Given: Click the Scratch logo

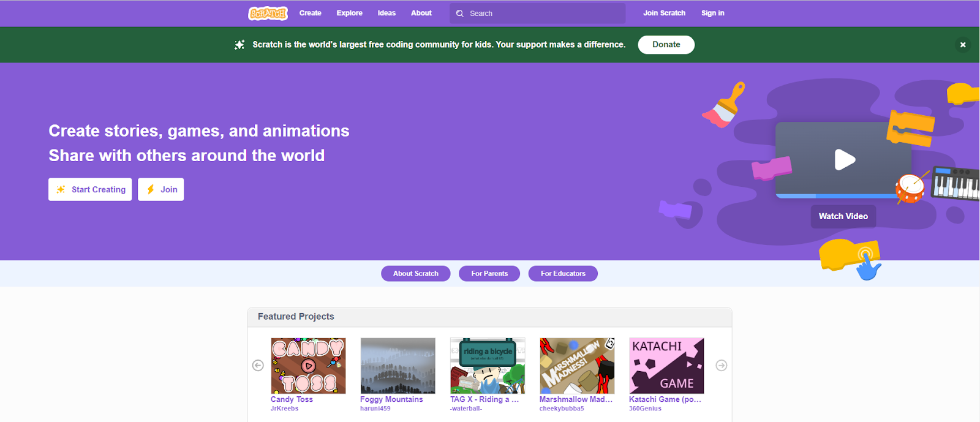Looking at the screenshot, I should pyautogui.click(x=268, y=13).
